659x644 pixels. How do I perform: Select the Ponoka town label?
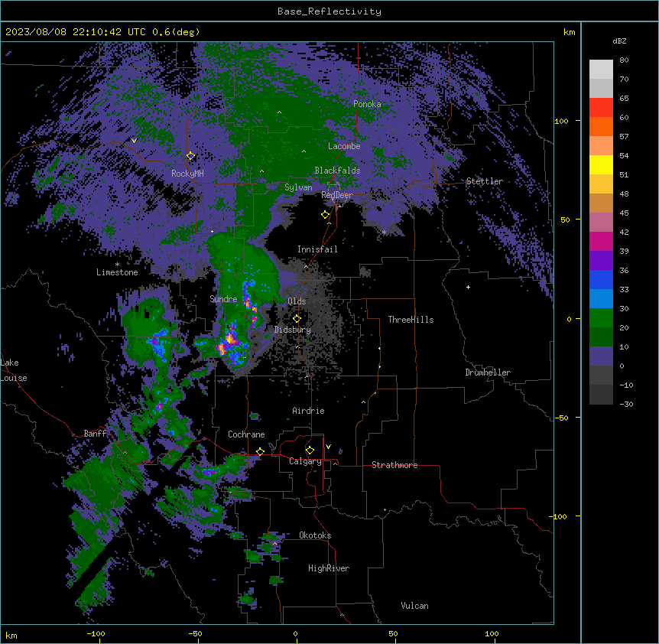367,104
